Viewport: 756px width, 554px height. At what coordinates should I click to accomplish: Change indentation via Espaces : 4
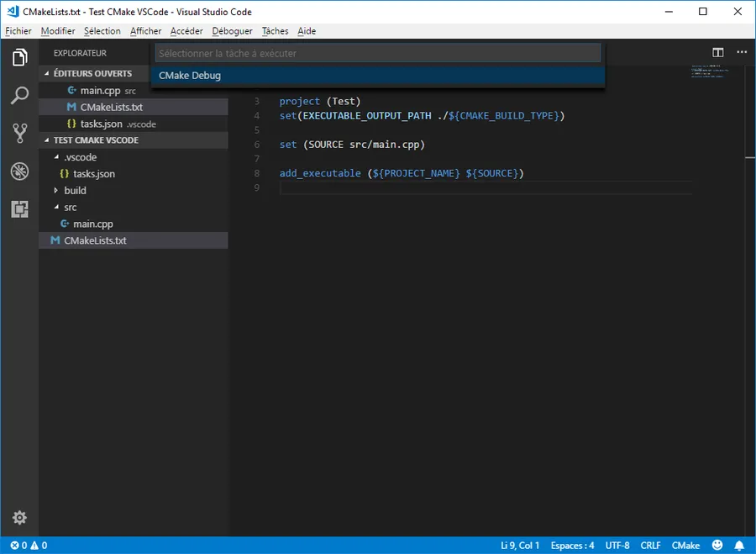pos(572,546)
